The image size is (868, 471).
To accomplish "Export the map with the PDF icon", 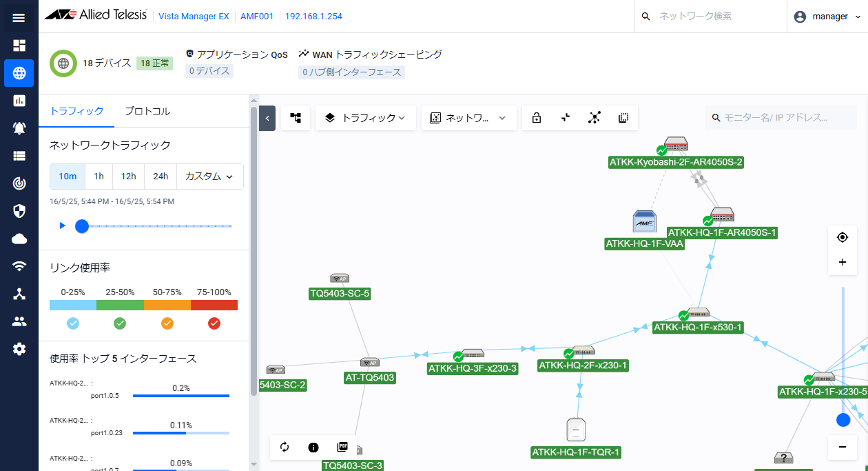I will [x=342, y=448].
